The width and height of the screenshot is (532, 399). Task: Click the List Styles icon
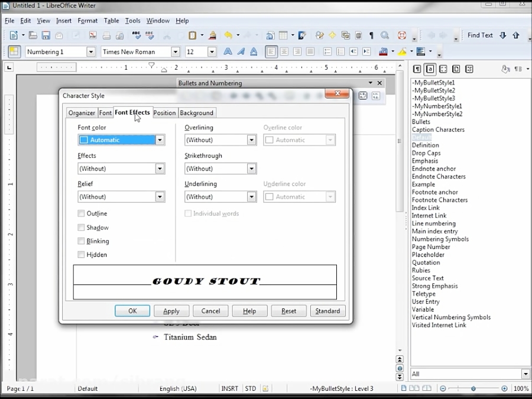click(469, 69)
